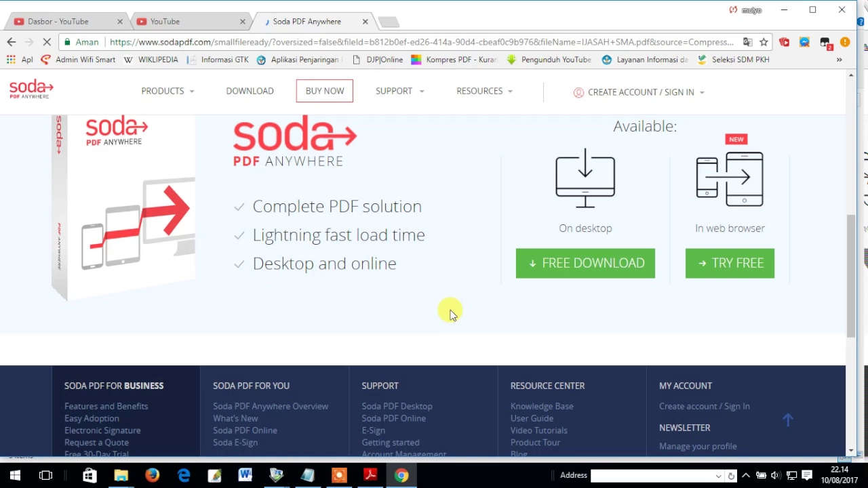Click the page vertical scrollbar thumb
This screenshot has width=868, height=488.
point(851,276)
